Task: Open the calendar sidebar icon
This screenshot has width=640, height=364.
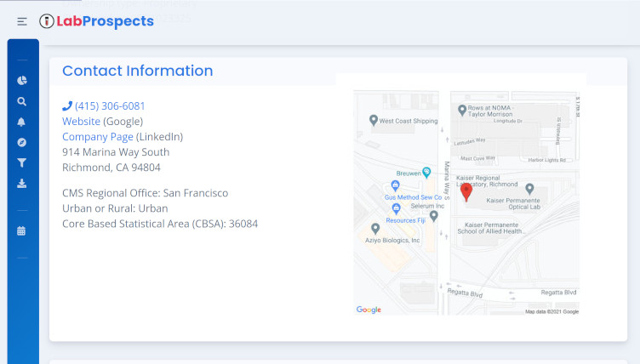Action: [21, 231]
